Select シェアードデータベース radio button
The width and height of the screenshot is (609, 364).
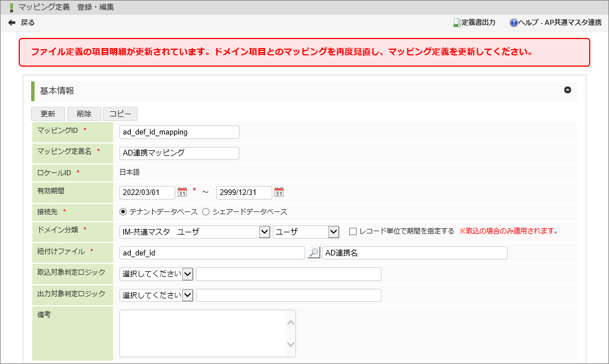coord(206,212)
